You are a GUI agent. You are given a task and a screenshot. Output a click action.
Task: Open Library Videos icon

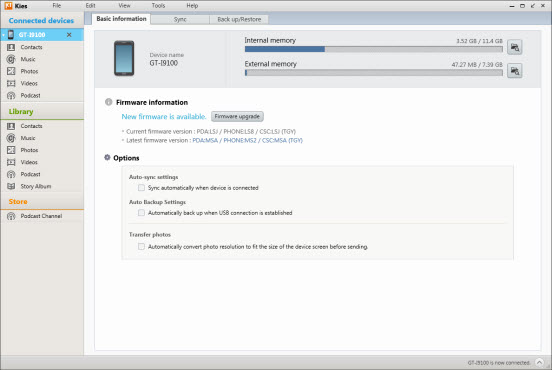(11, 162)
